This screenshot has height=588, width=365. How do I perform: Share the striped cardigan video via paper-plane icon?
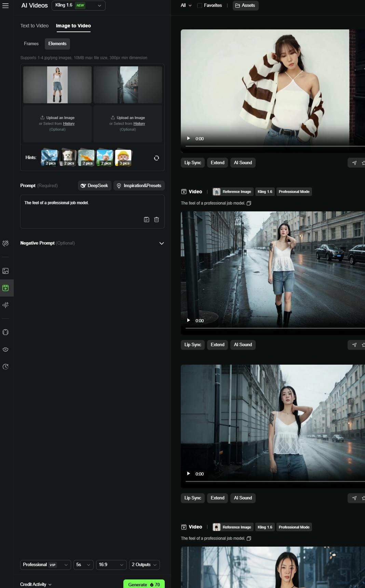click(x=354, y=163)
